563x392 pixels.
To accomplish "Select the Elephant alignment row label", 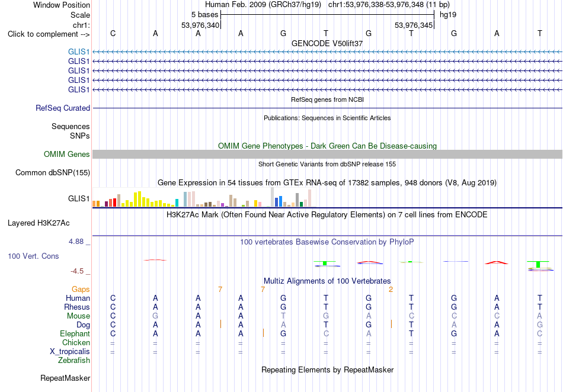I will pyautogui.click(x=75, y=334).
